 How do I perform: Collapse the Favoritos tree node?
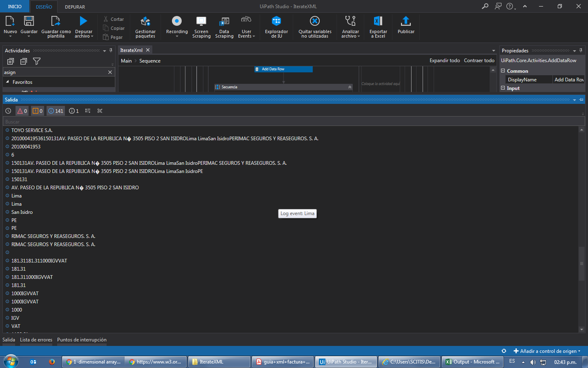(7, 82)
